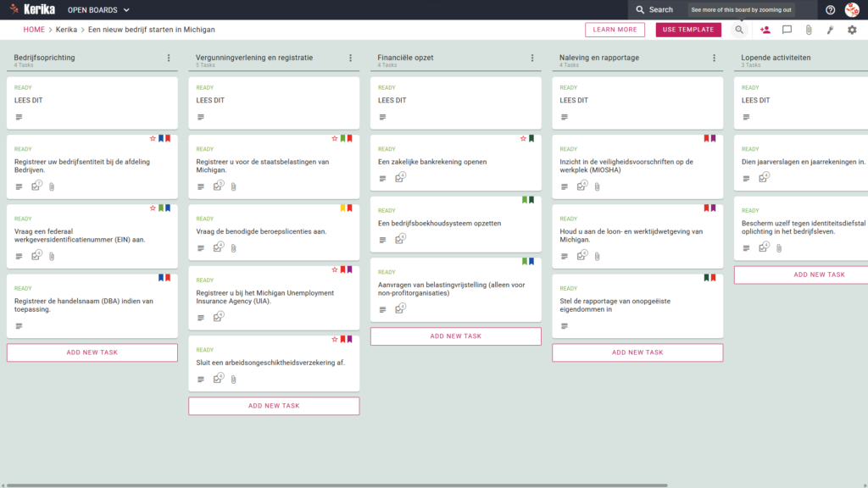Screen dimensions: 868x488
Task: Open the user profile avatar
Action: point(852,9)
